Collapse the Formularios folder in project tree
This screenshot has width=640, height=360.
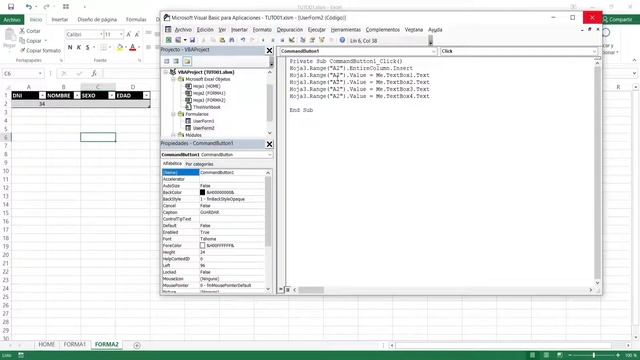(173, 114)
